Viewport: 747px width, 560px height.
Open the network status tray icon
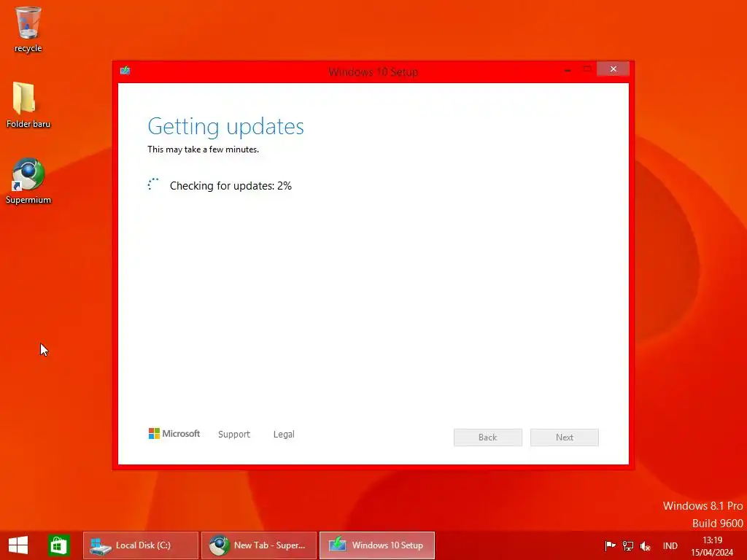[x=628, y=545]
